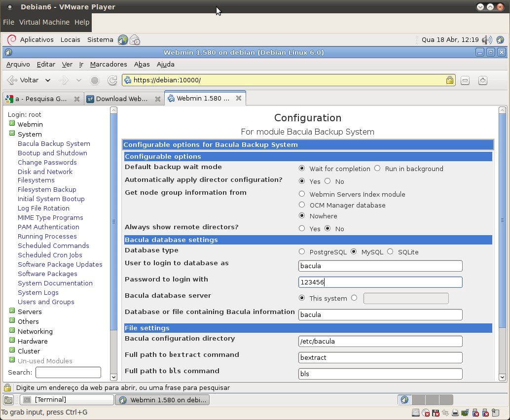
Task: Open the Voltar history dropdown arrow
Action: (x=48, y=80)
